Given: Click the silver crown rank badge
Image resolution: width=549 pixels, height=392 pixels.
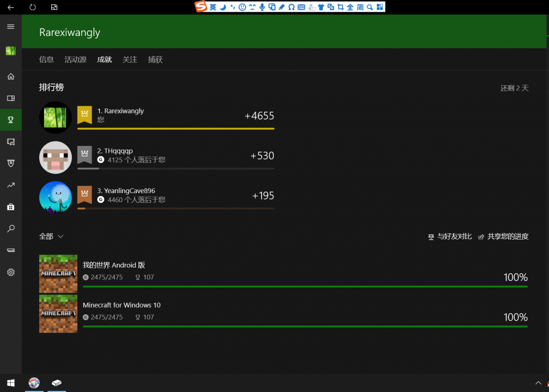Looking at the screenshot, I should [x=84, y=154].
